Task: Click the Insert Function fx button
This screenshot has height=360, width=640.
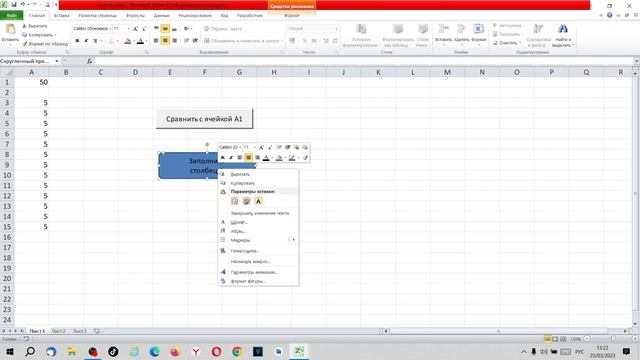Action: (89, 61)
